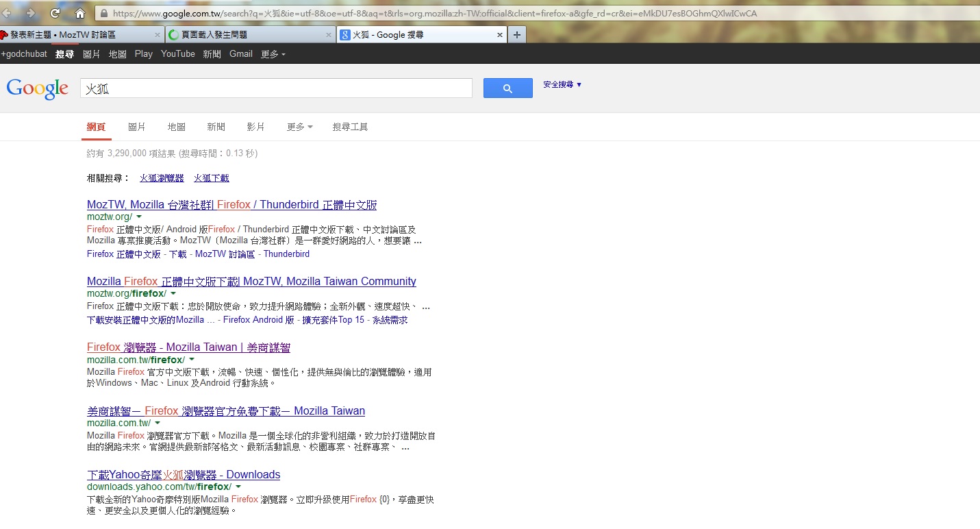Click the blue magnifier search button

(x=507, y=88)
